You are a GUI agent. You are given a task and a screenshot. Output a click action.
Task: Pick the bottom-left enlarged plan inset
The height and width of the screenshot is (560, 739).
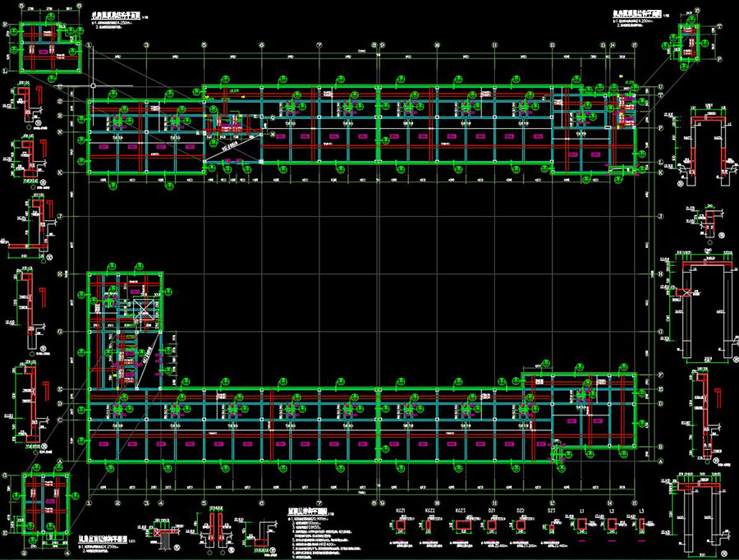(46, 497)
